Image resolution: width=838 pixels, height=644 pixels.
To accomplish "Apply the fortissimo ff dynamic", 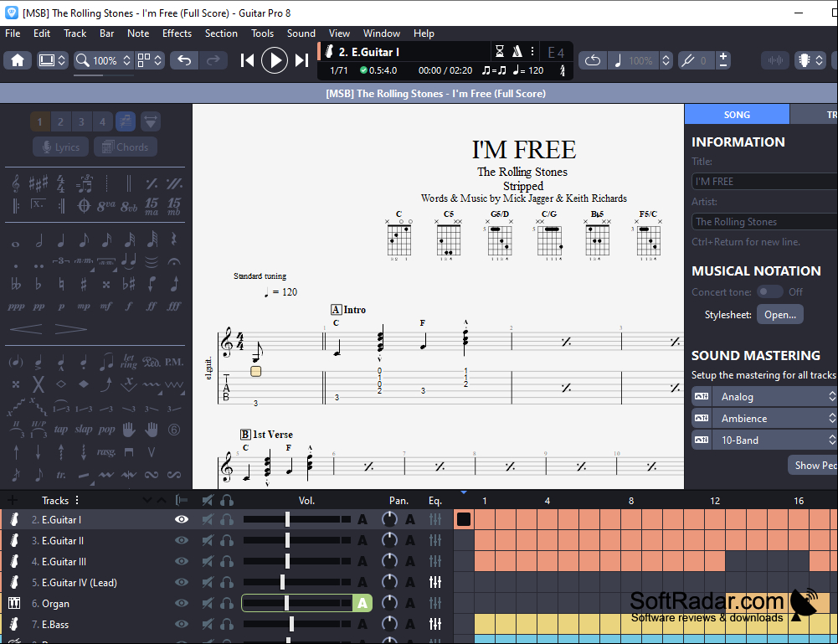I will (152, 307).
